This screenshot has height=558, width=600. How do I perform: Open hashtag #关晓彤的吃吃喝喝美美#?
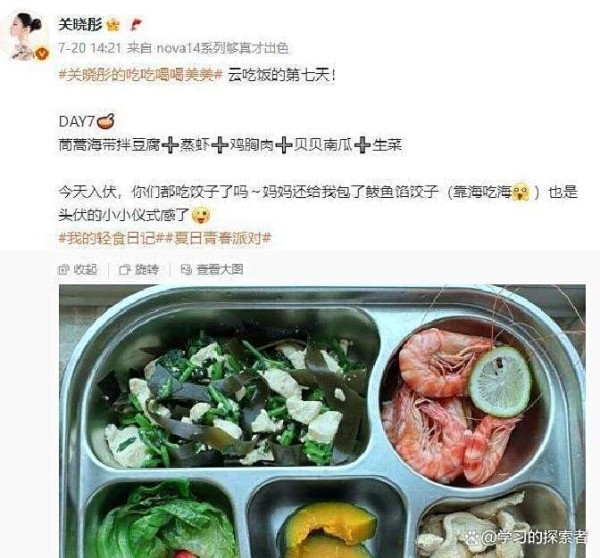[x=140, y=75]
